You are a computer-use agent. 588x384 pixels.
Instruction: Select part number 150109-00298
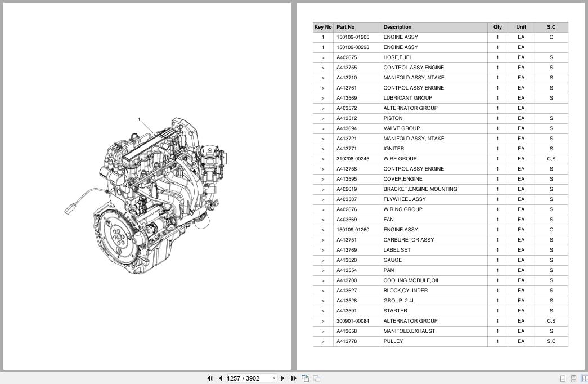352,47
